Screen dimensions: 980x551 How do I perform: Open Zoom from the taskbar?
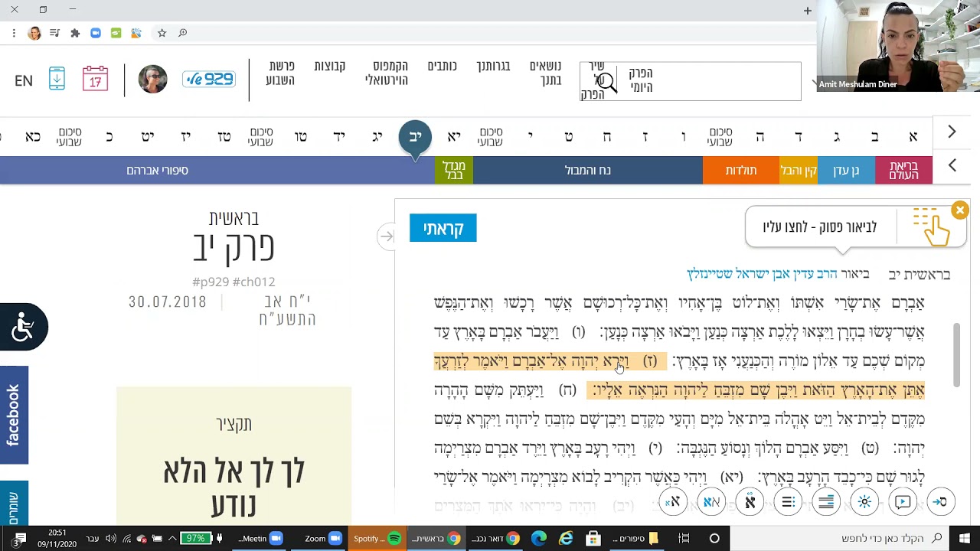point(324,539)
